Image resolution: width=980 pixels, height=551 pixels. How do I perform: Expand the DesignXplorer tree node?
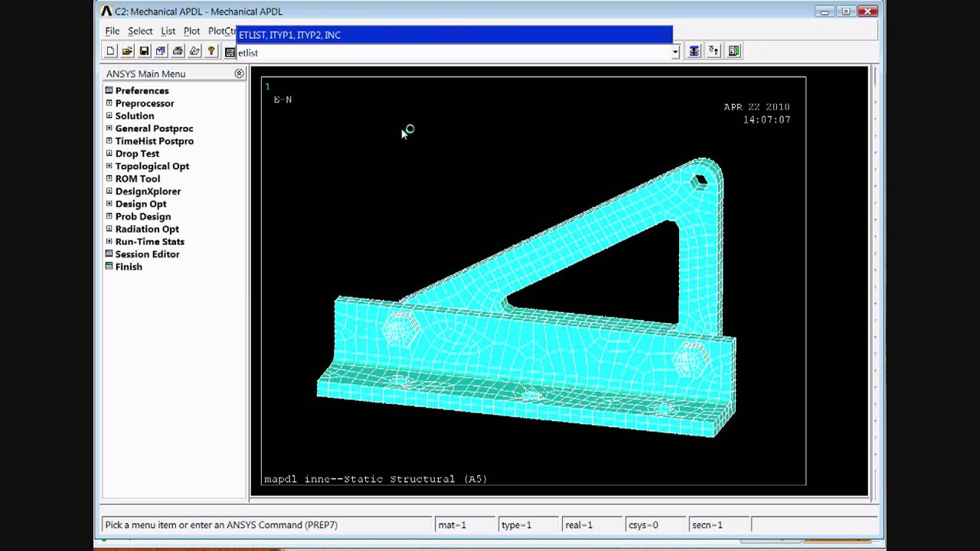coord(109,191)
